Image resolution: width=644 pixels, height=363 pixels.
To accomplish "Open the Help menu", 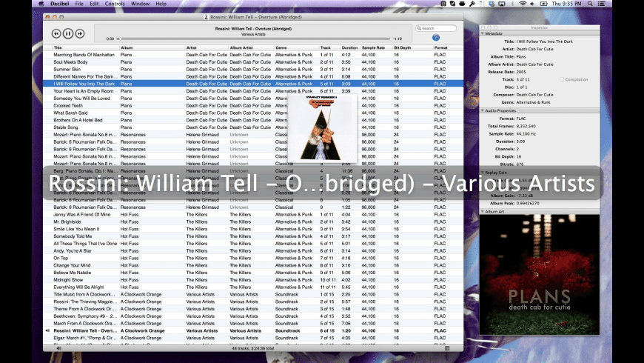I will [161, 4].
